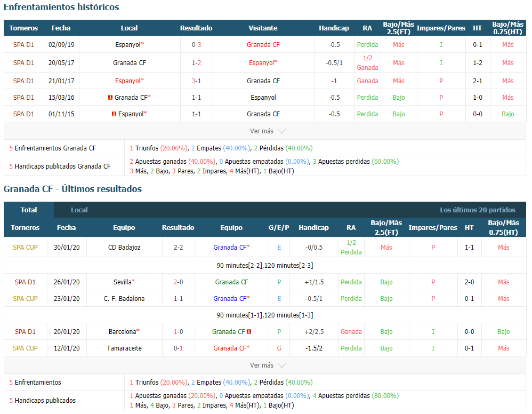
Task: Click '3 Apuestas perdidas (60.00%)' summary text
Action: [356, 162]
